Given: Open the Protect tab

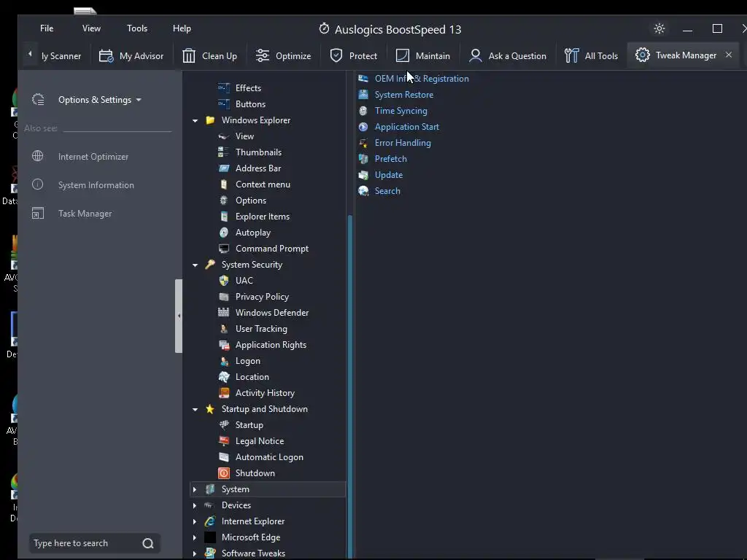Looking at the screenshot, I should 353,55.
